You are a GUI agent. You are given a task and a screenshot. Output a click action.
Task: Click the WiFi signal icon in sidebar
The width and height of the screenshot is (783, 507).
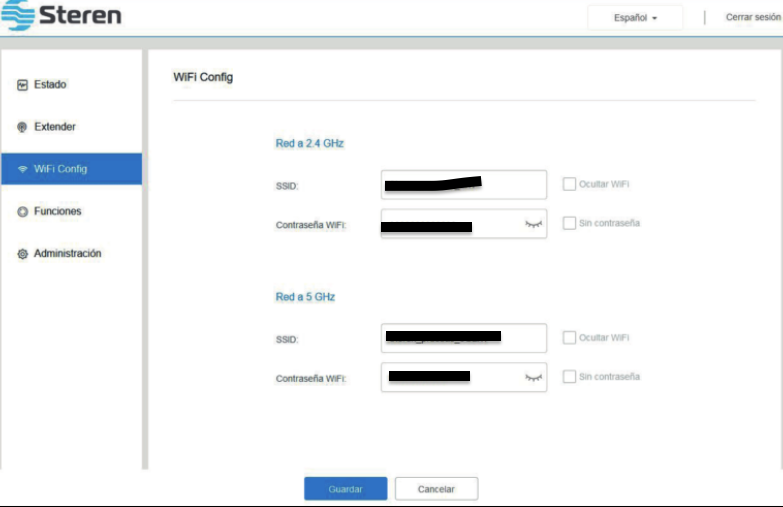pyautogui.click(x=22, y=169)
